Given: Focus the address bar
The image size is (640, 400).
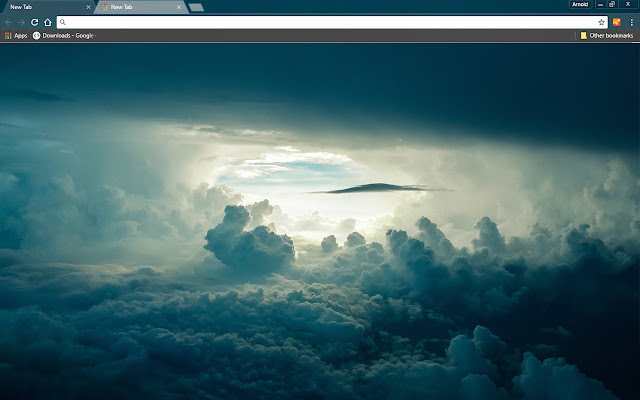Looking at the screenshot, I should click(332, 22).
